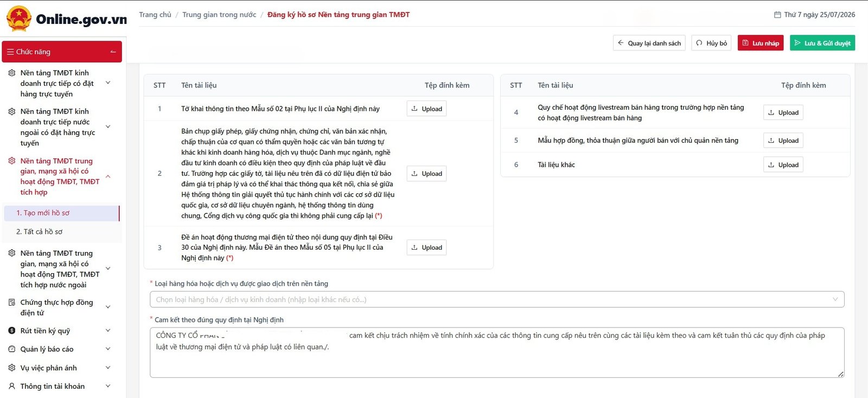Select the 2. Tất cả hồ sơ menu item

tap(39, 231)
